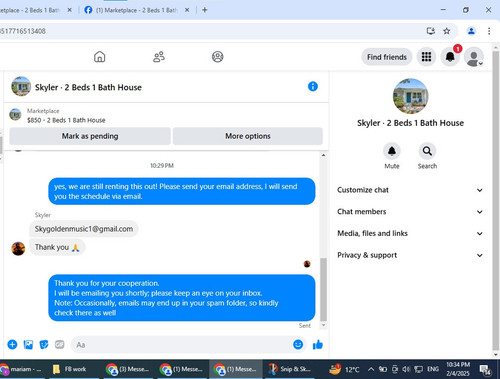Attach a photo using the image icon
500x379 pixels.
click(x=28, y=344)
